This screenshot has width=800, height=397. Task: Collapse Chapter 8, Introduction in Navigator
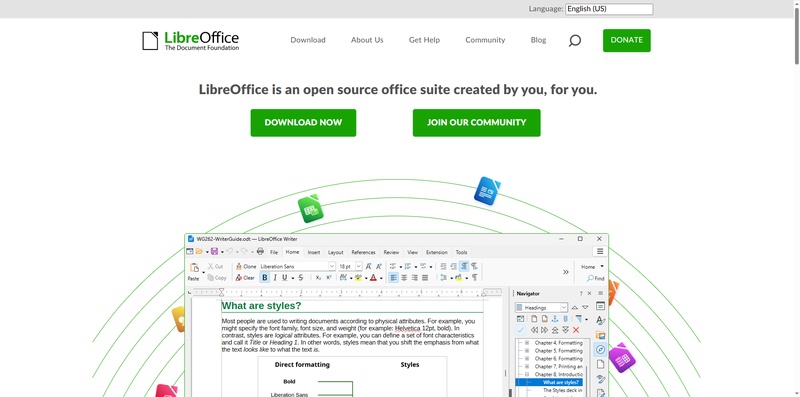[x=527, y=374]
